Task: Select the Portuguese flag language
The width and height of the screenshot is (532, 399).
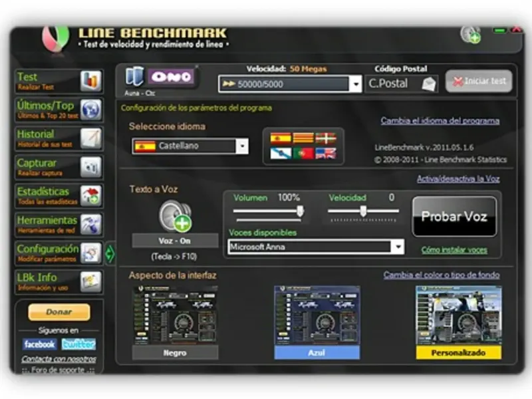Action: click(303, 154)
